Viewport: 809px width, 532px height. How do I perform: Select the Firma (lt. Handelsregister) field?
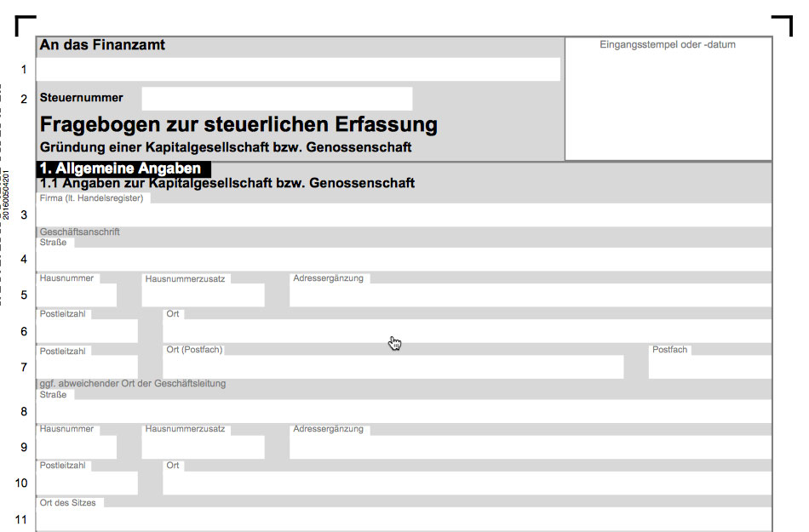[x=404, y=215]
